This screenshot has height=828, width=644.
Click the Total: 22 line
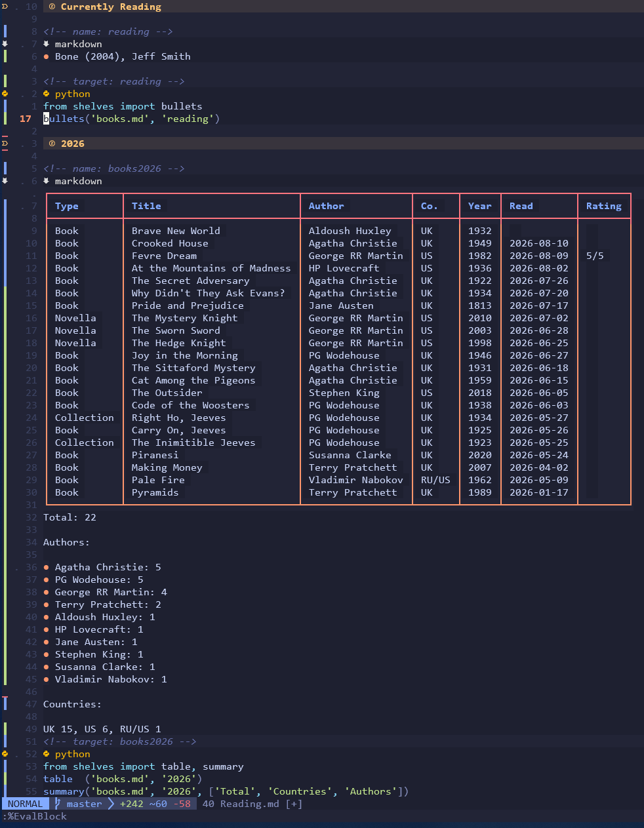pos(70,517)
